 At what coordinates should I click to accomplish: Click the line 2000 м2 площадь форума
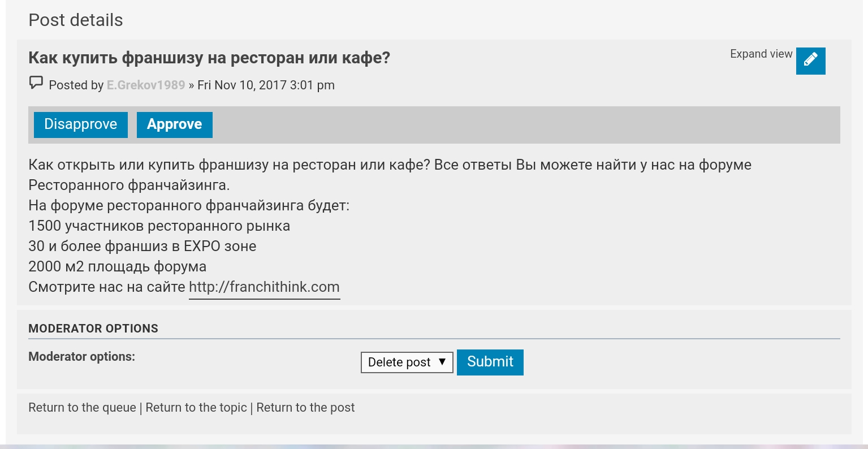(118, 267)
